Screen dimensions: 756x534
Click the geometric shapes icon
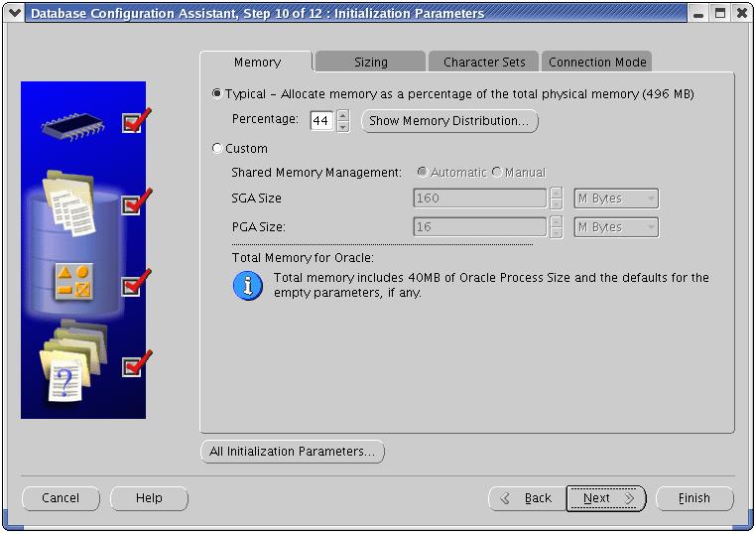[x=71, y=283]
